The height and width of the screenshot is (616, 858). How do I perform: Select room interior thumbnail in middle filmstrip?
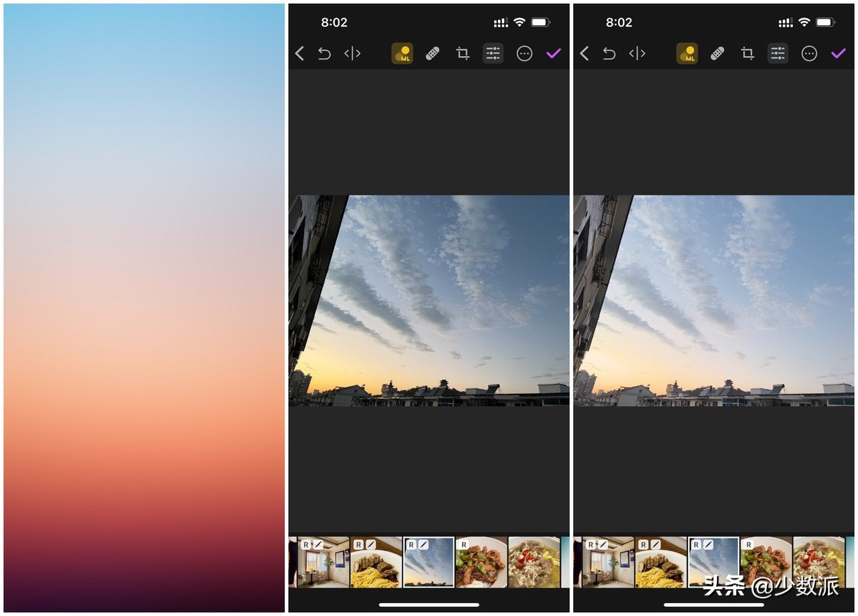pos(323,562)
